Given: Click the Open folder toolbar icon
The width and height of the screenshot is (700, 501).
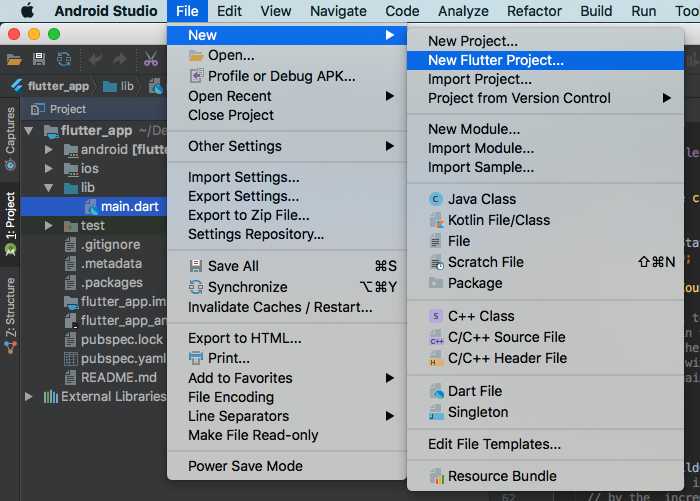Looking at the screenshot, I should click(x=14, y=59).
